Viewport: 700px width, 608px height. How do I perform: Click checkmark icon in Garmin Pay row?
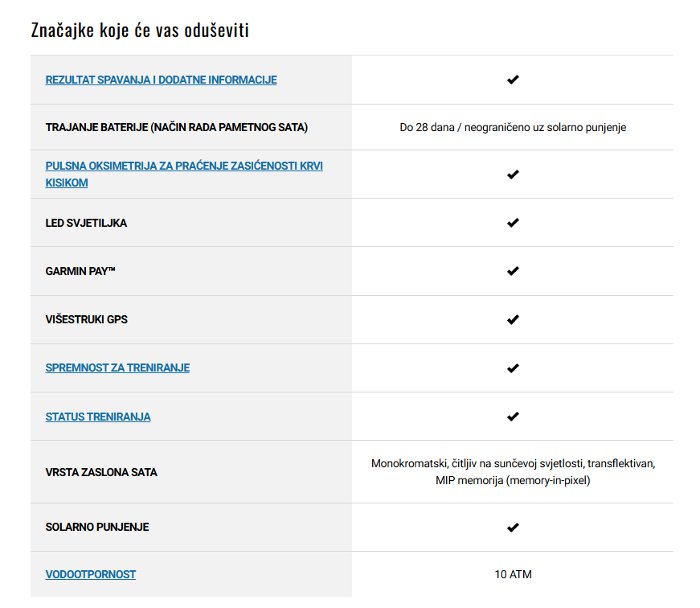click(x=513, y=271)
